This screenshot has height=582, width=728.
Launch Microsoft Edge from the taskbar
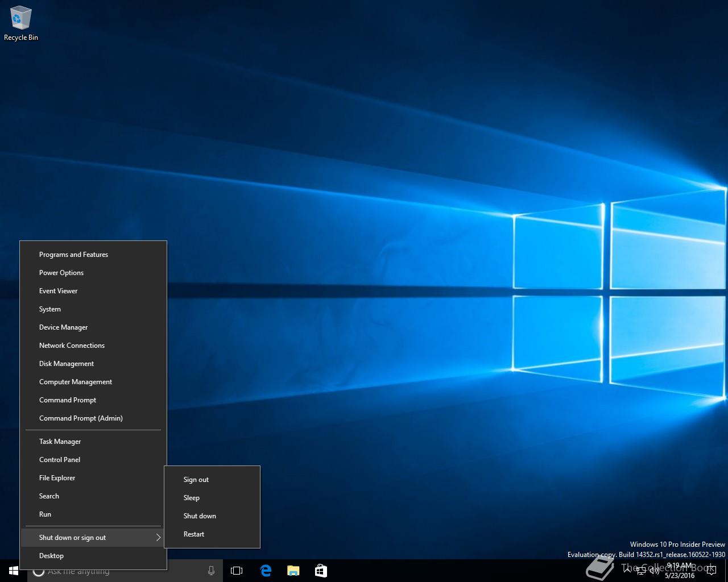pyautogui.click(x=266, y=571)
